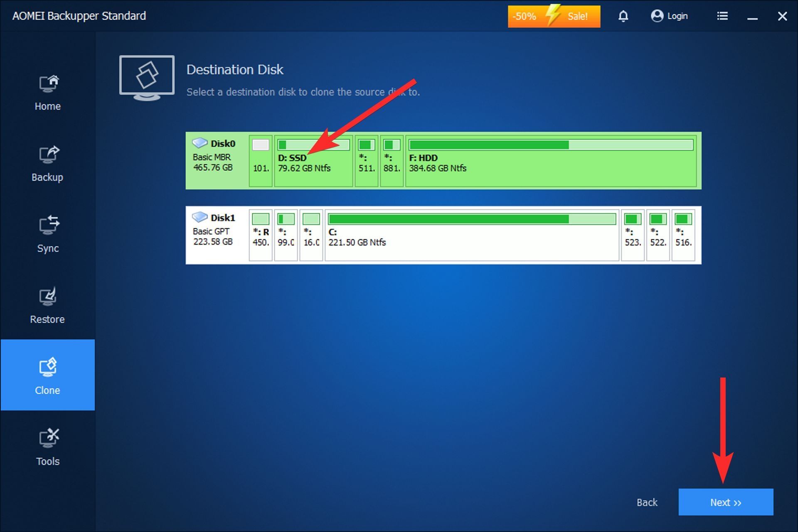
Task: Open the hamburger menu at top right
Action: click(722, 16)
